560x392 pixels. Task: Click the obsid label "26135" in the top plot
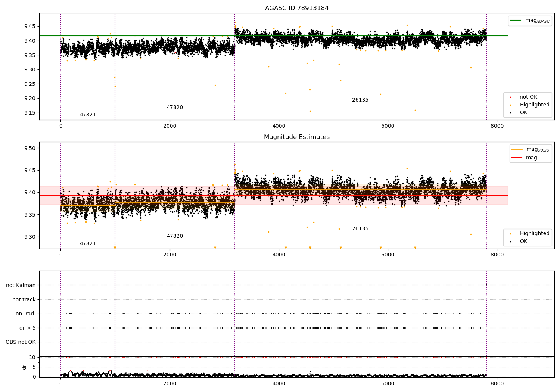tap(360, 100)
